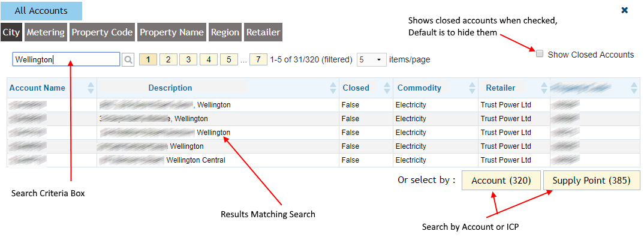Enable Show Closed Accounts checkbox
This screenshot has height=240, width=644.
tap(540, 54)
